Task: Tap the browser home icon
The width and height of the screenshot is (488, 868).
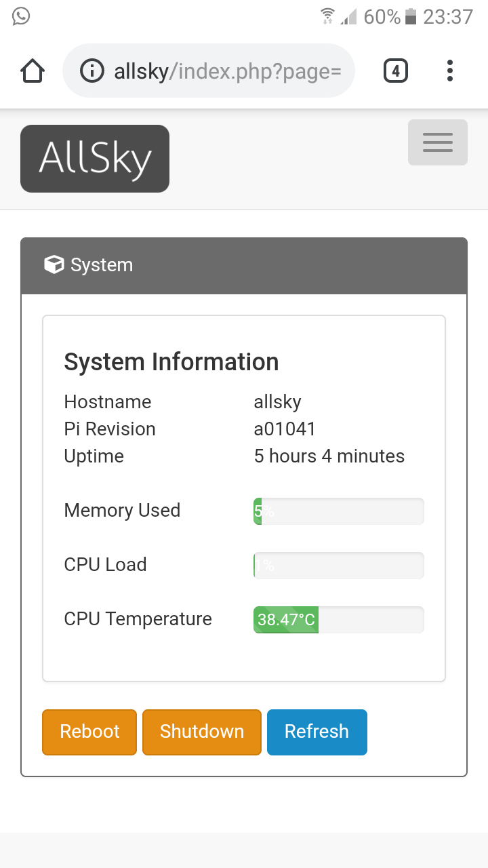Action: tap(33, 71)
